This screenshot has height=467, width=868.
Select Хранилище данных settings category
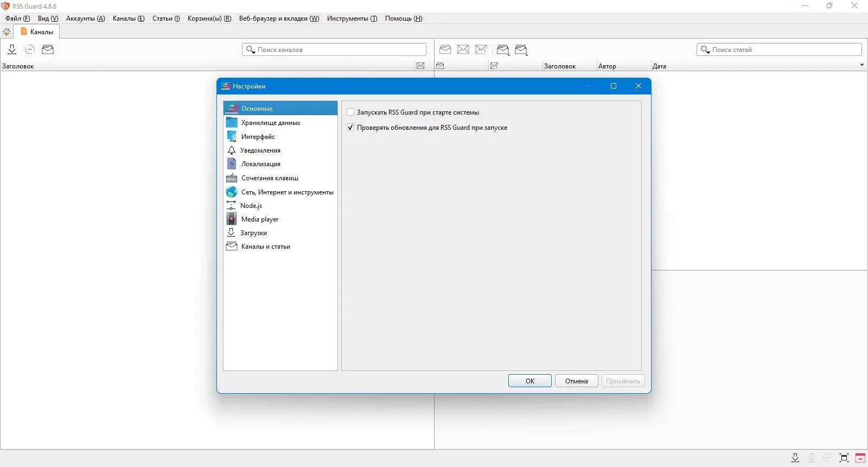coord(280,122)
